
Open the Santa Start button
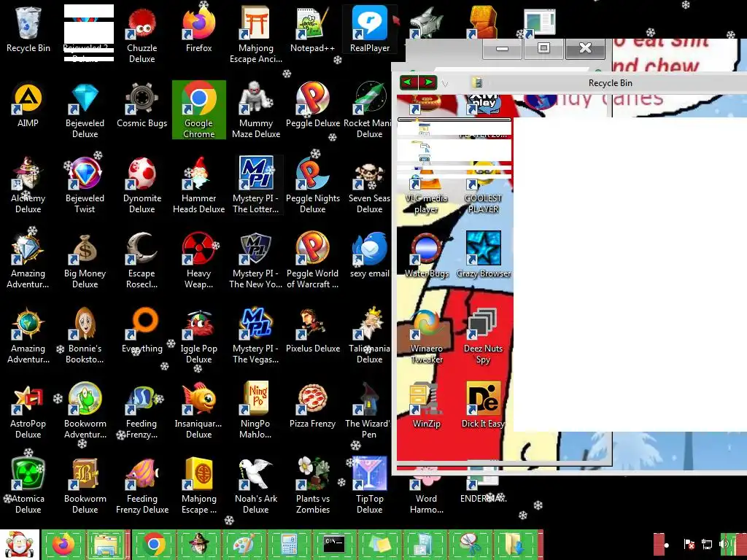(x=19, y=545)
